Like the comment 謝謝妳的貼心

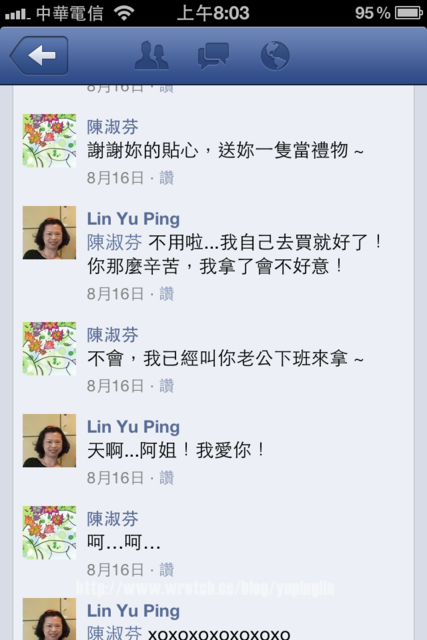click(x=167, y=178)
